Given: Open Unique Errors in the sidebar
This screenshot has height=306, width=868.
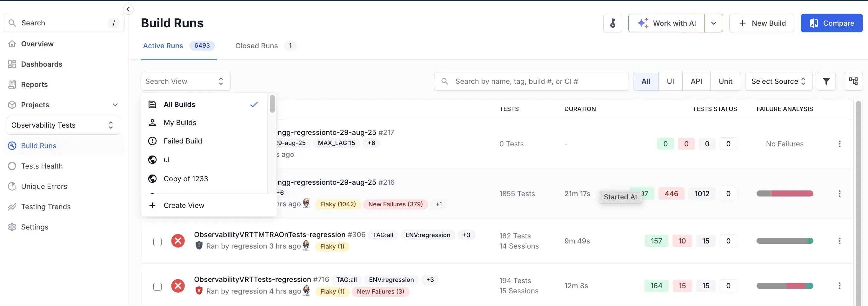Looking at the screenshot, I should click(44, 186).
